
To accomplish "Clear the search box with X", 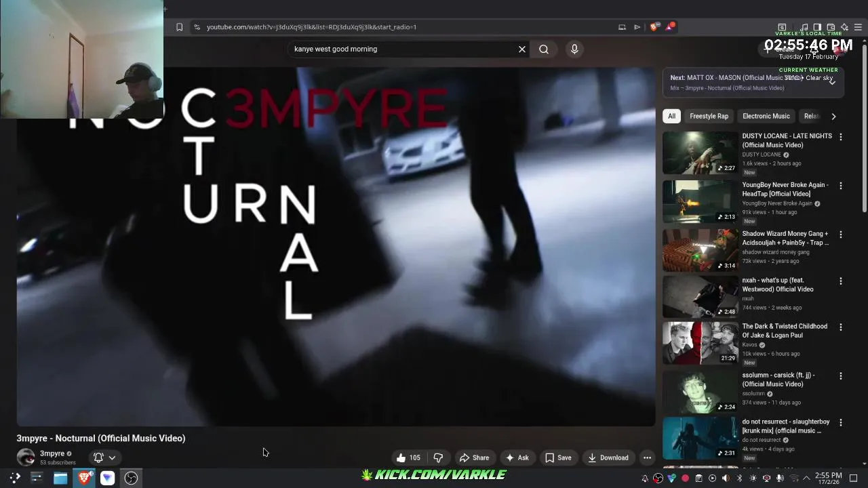I will point(522,49).
